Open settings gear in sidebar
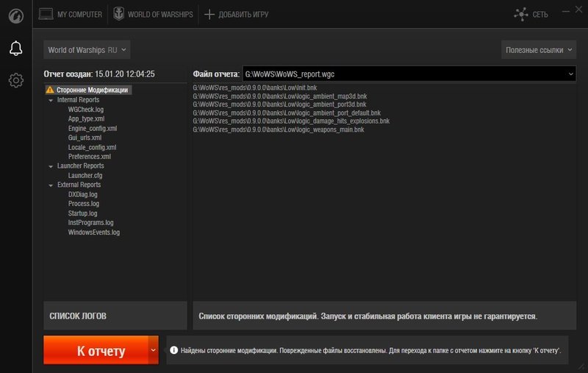 (x=15, y=80)
